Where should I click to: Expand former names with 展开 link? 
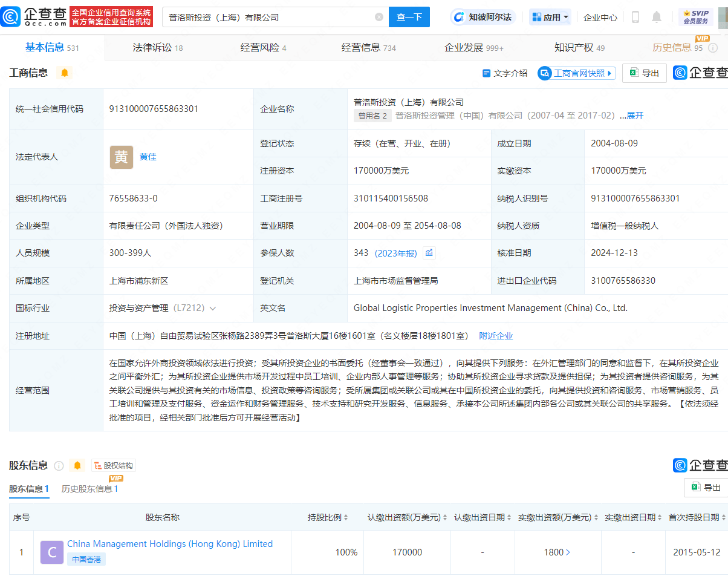(x=635, y=116)
